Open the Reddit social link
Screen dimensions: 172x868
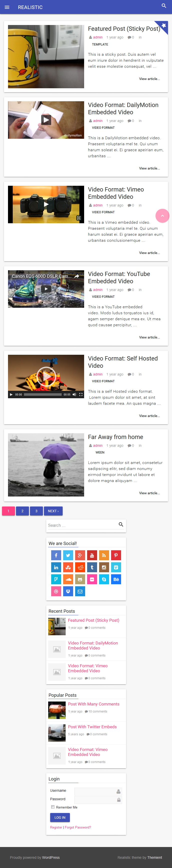pyautogui.click(x=80, y=567)
